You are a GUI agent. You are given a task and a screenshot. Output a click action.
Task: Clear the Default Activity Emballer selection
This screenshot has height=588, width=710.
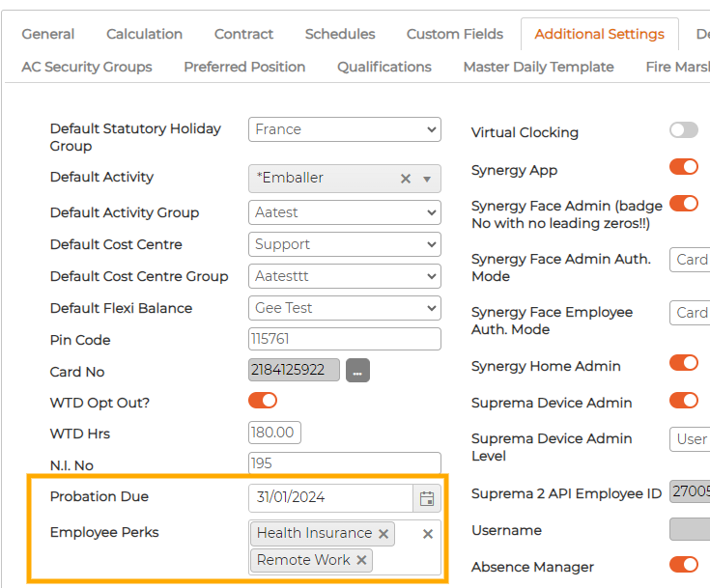click(x=406, y=179)
